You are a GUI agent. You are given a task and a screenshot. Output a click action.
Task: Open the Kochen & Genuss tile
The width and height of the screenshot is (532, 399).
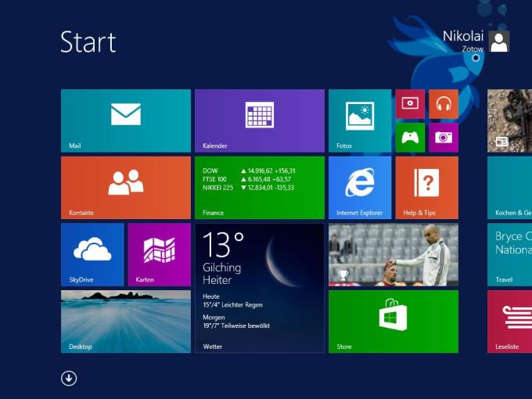point(509,188)
